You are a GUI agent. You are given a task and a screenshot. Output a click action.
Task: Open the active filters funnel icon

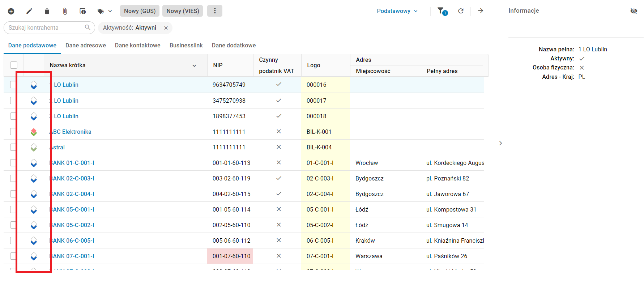[x=442, y=11]
